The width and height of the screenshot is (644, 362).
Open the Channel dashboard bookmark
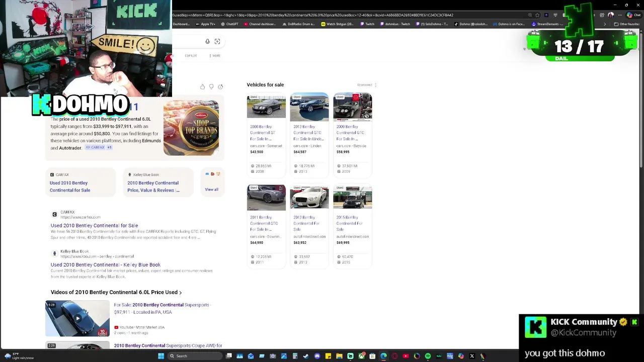coord(260,24)
